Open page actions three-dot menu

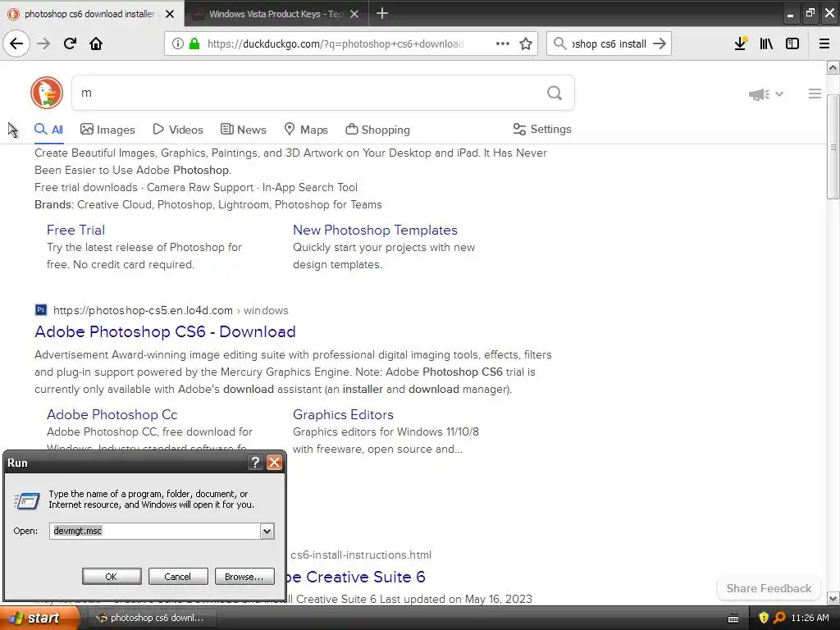click(503, 43)
